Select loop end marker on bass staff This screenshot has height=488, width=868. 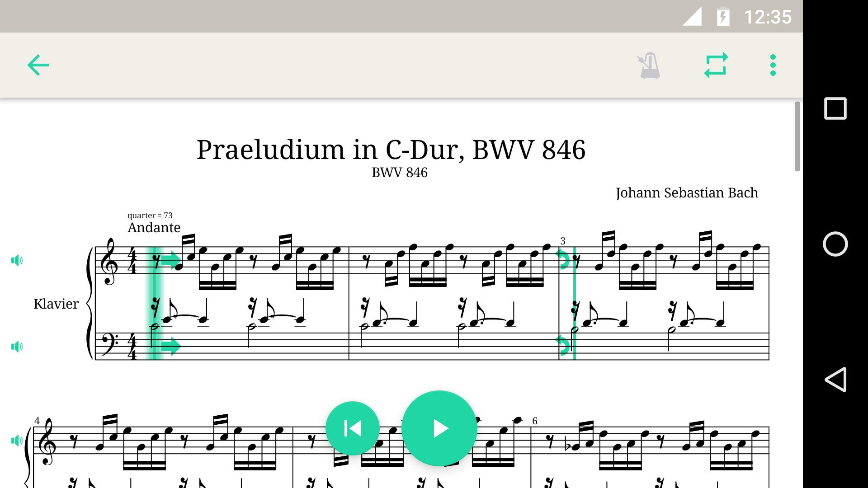click(x=562, y=346)
